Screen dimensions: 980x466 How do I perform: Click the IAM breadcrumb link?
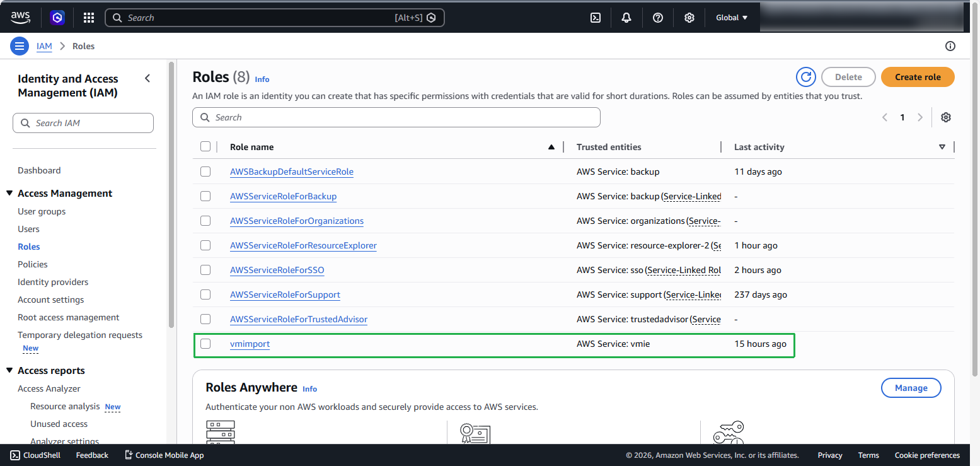pyautogui.click(x=44, y=46)
